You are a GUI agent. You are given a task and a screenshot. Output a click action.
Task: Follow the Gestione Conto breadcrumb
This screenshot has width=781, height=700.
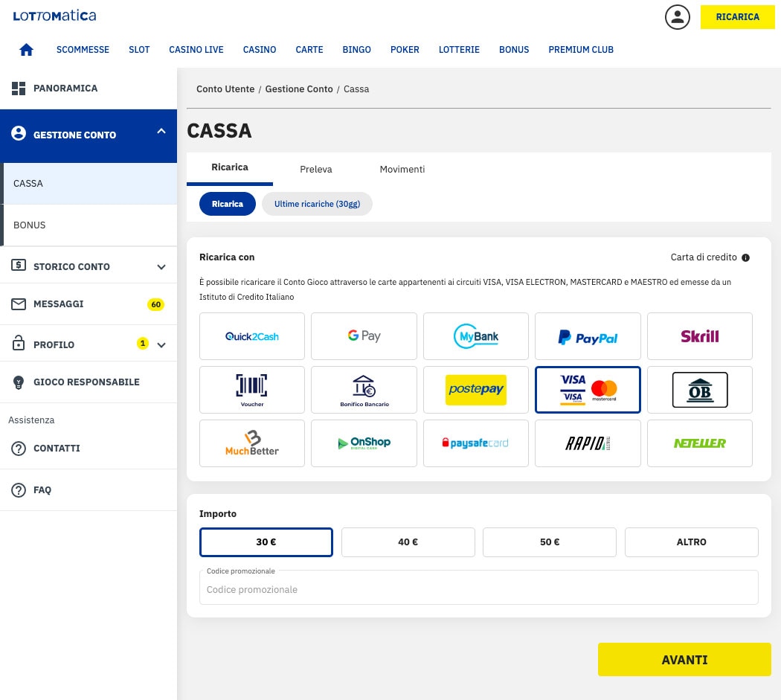(x=299, y=89)
